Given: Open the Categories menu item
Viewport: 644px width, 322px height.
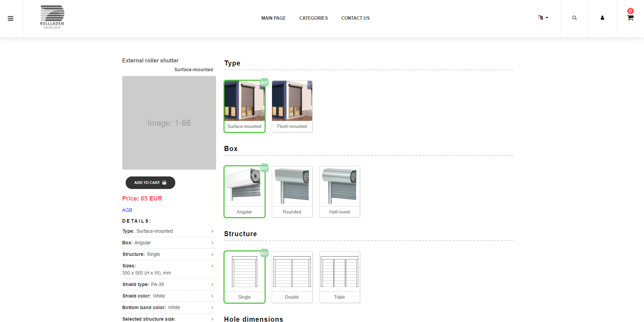Looking at the screenshot, I should tap(313, 18).
